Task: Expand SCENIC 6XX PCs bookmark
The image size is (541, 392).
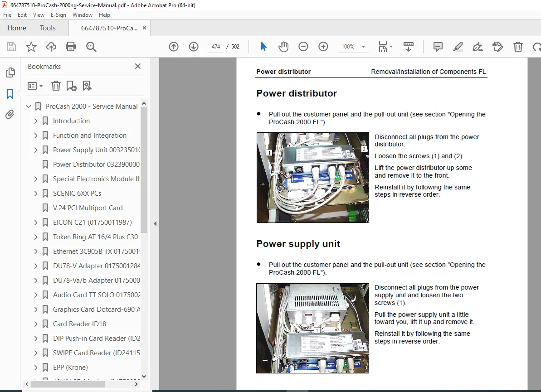Action: (x=36, y=194)
